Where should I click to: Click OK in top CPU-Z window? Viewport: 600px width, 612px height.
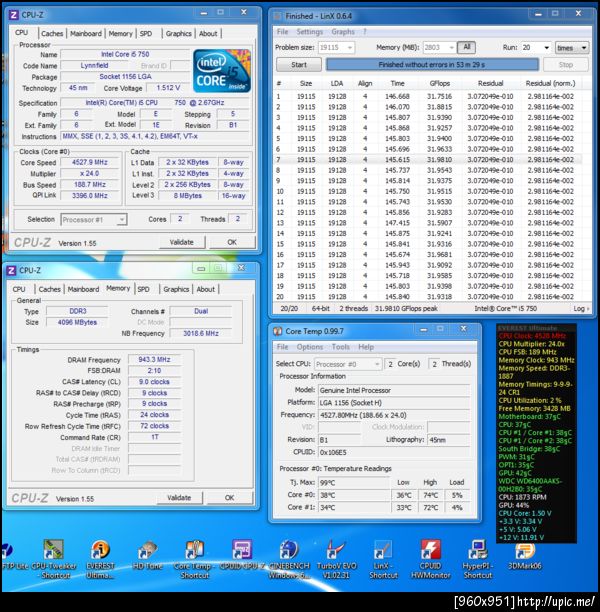click(232, 242)
